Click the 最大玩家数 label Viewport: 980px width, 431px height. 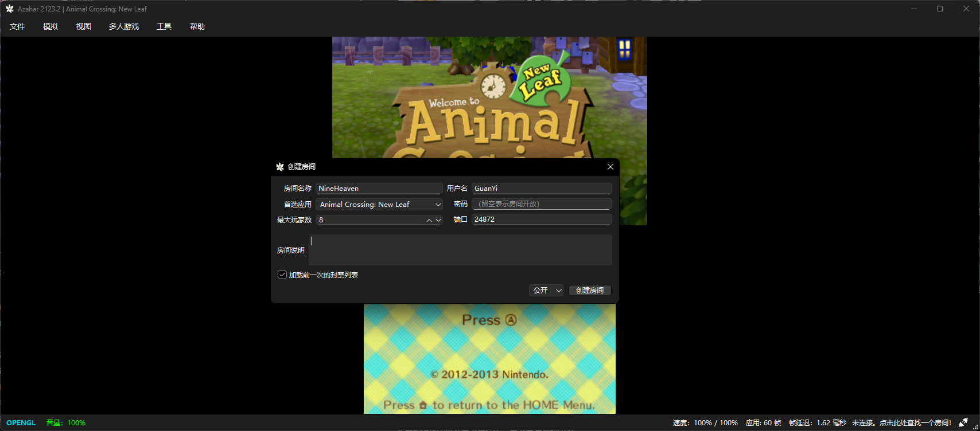point(294,220)
